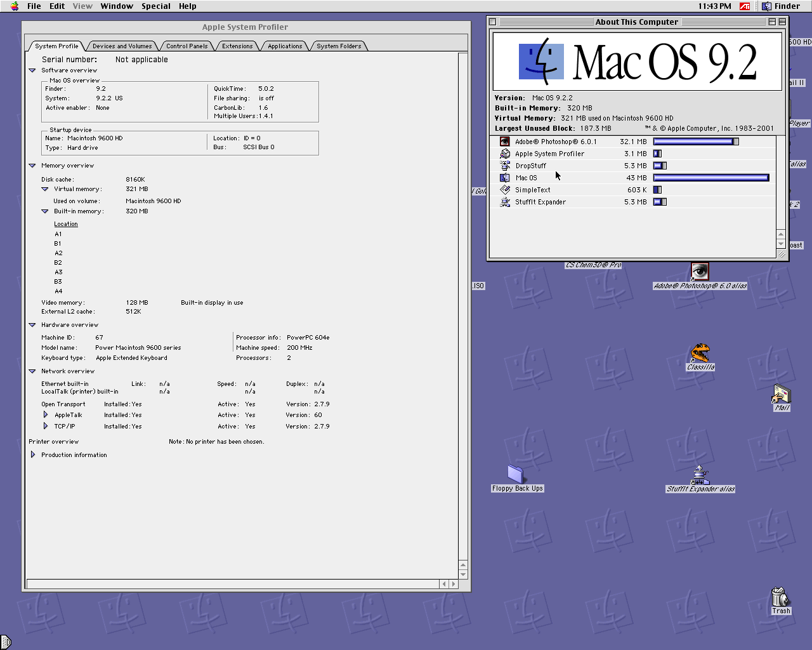Click the Mac OS 9.2 logo banner
Viewport: 812px width, 650px height.
click(x=637, y=62)
